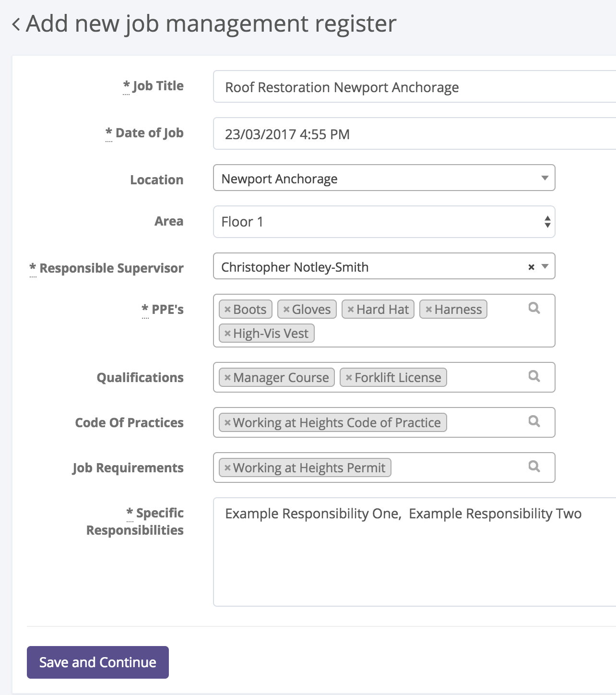Viewport: 616px width, 695px height.
Task: Remove the Forklift License tag
Action: [349, 378]
